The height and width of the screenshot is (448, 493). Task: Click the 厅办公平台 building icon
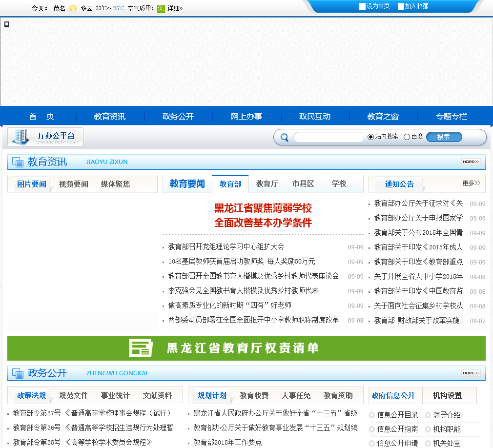[x=21, y=137]
